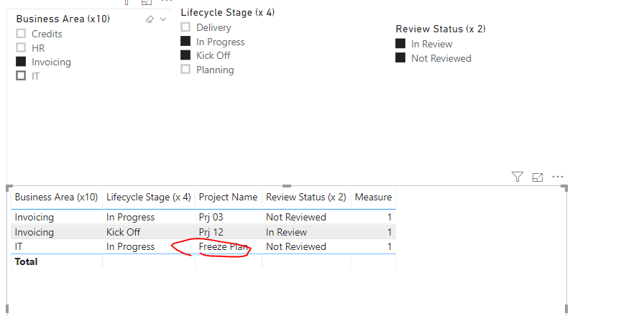Screen dimensions: 644x316
Task: Open the filter icon on the table visual
Action: [517, 177]
